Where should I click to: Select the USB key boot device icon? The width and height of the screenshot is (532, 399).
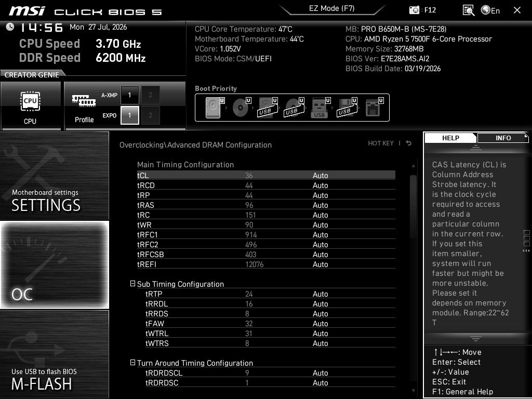[320, 108]
